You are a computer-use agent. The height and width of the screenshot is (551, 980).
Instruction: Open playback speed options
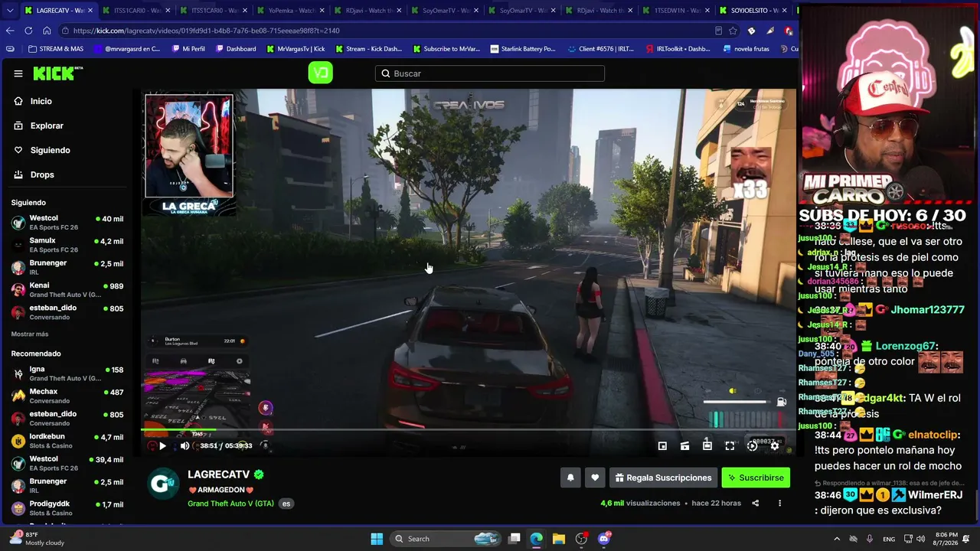click(x=753, y=445)
